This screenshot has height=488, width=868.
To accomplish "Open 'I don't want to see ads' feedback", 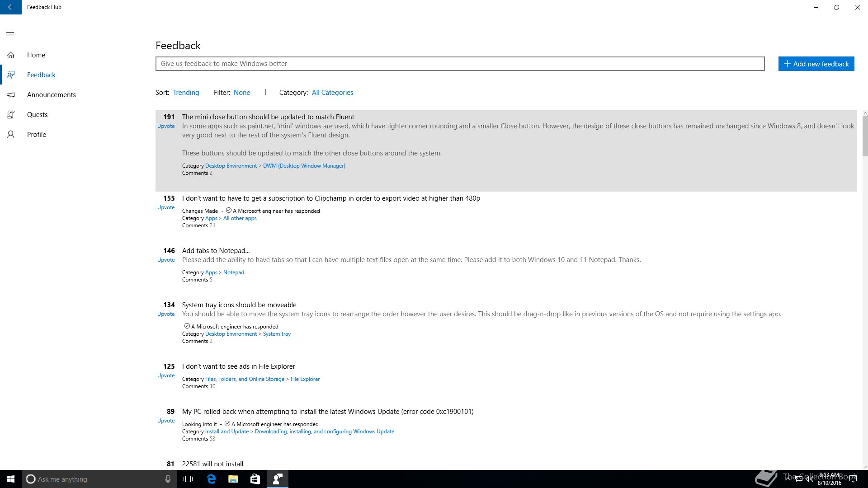I will (x=239, y=366).
